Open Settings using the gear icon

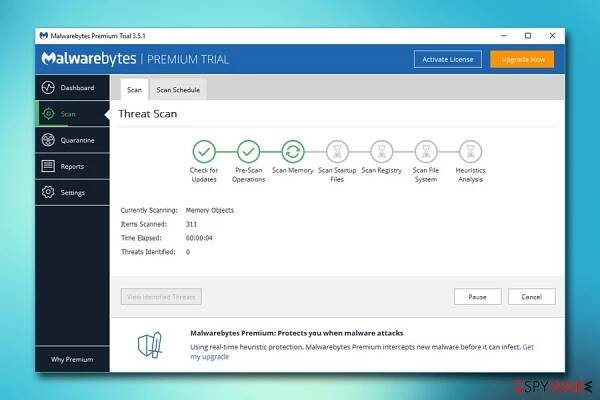point(48,192)
